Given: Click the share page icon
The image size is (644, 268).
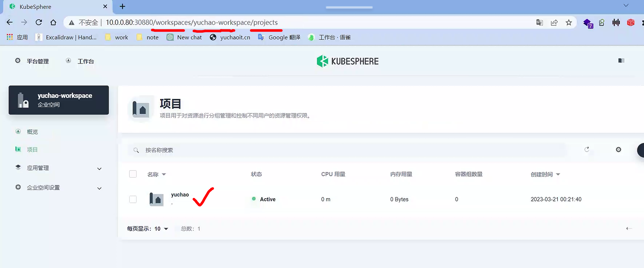Looking at the screenshot, I should tap(554, 22).
